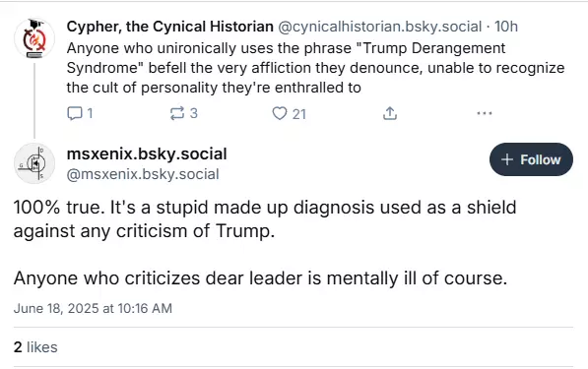This screenshot has width=588, height=369.
Task: Open msxenix transistor symbol avatar
Action: click(34, 163)
